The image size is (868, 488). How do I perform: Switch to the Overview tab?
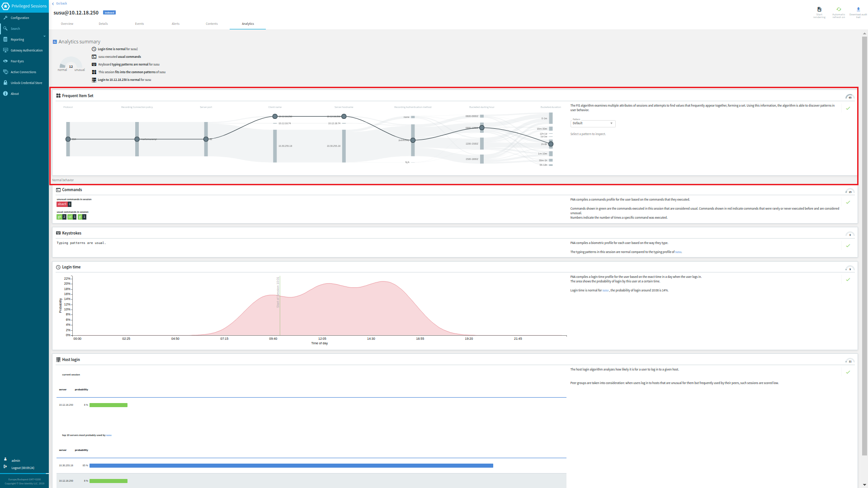67,23
